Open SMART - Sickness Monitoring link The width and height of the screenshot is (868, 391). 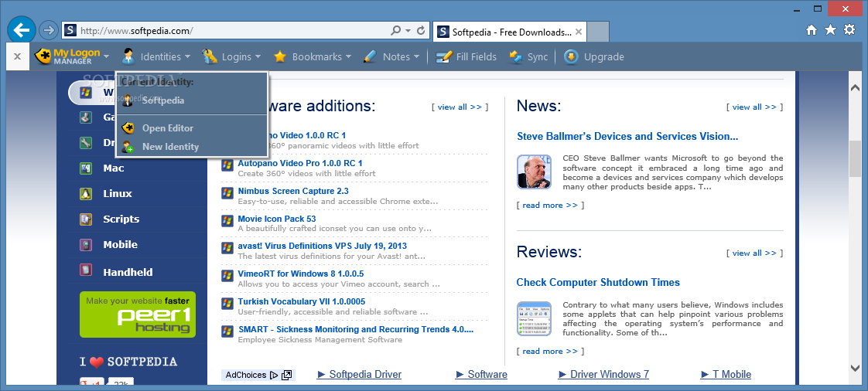pos(356,329)
